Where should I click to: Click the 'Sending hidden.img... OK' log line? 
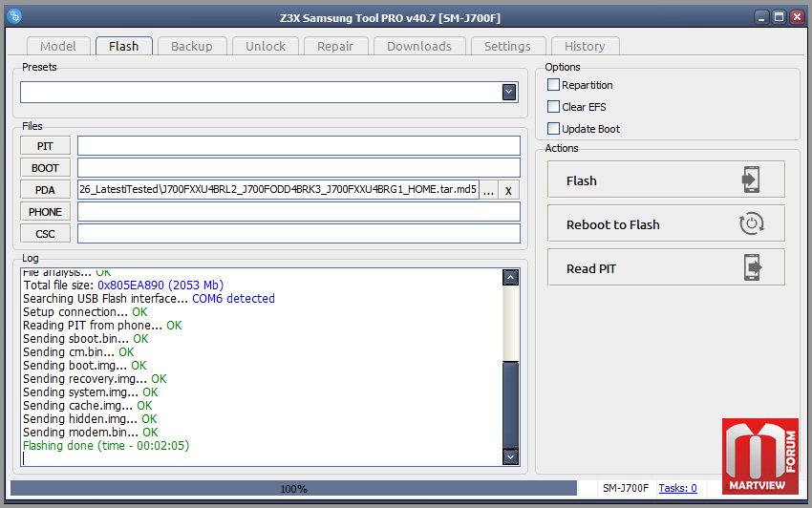click(x=90, y=418)
